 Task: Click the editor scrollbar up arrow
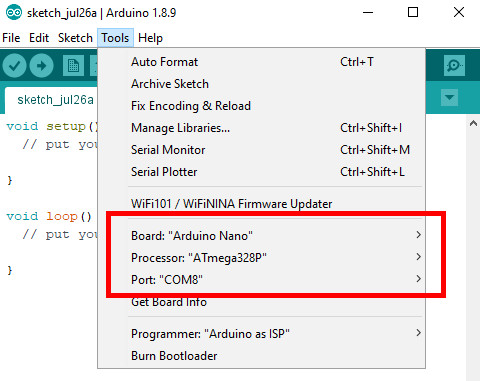473,123
